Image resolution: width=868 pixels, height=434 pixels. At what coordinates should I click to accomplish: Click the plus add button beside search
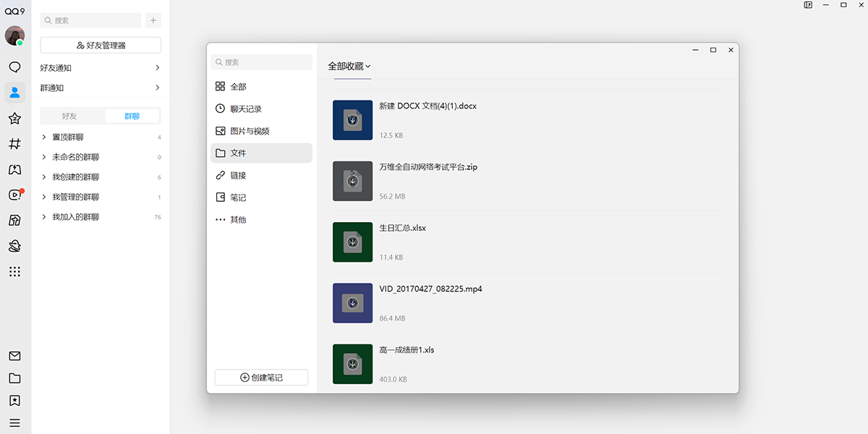[x=153, y=20]
